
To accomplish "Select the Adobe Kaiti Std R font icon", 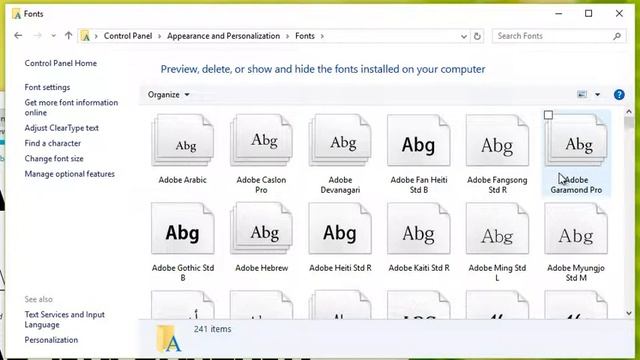I will coord(418,229).
